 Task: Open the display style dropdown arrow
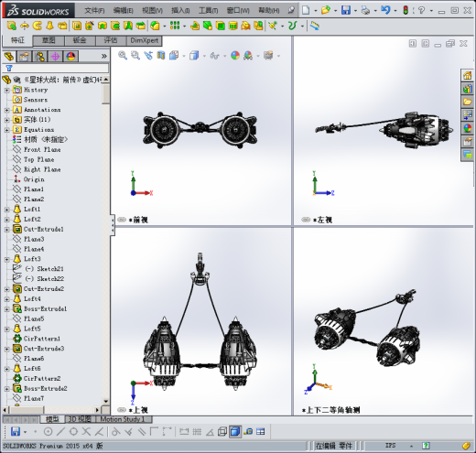(204, 56)
